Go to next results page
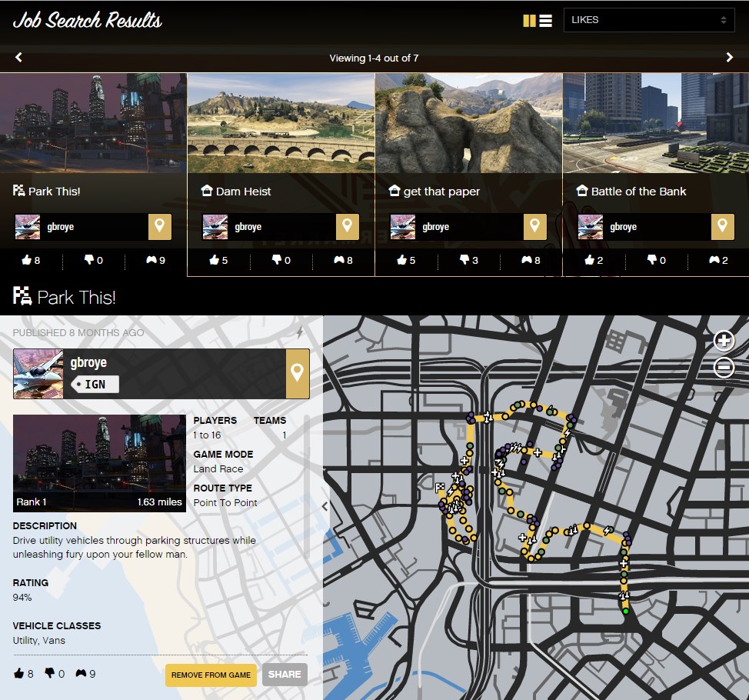 point(730,58)
